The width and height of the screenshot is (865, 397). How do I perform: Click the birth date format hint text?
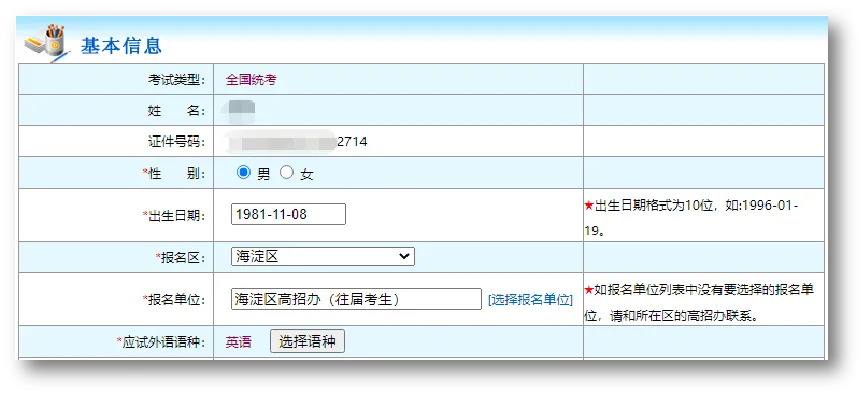point(691,218)
